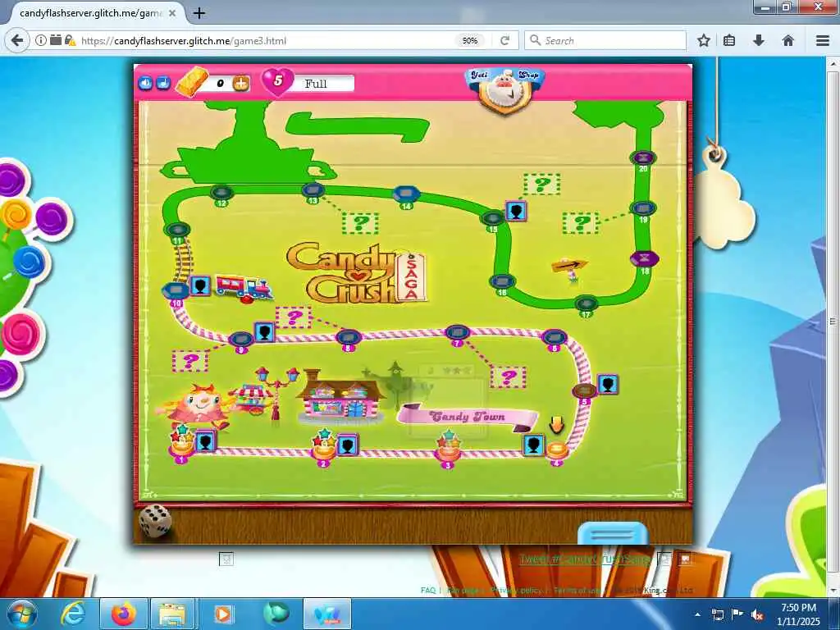
Task: Click the lives heart showing 5
Action: [277, 81]
